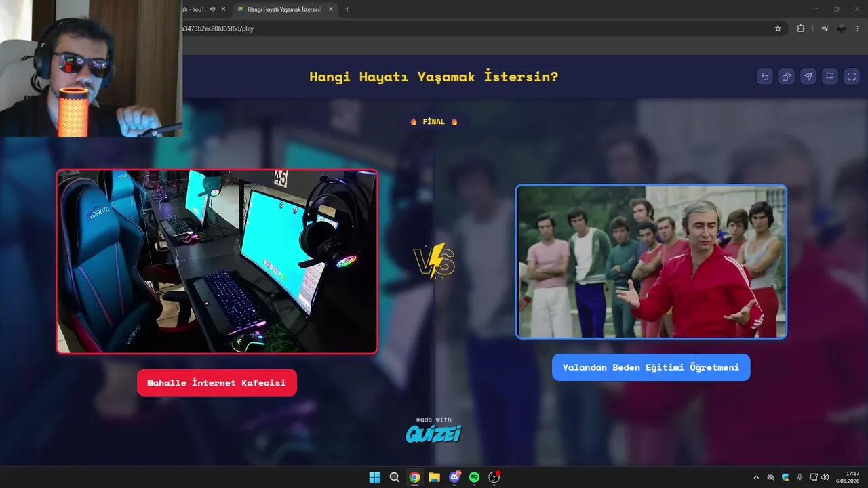
Task: Click the dice randomize icon in quiz header
Action: (787, 77)
